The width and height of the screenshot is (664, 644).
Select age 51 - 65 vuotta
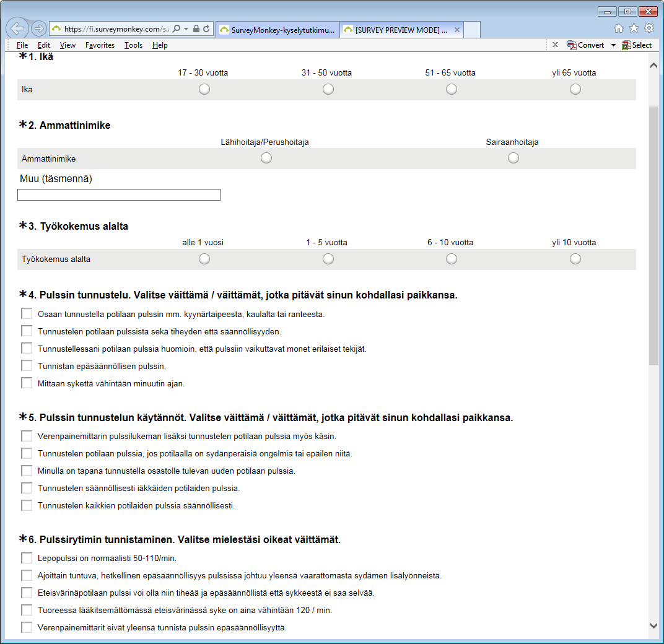452,89
